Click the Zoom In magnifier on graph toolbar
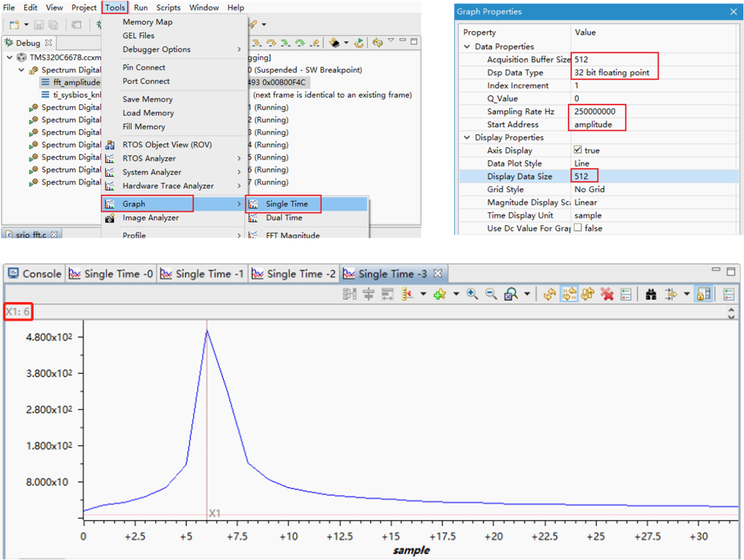 (x=472, y=294)
